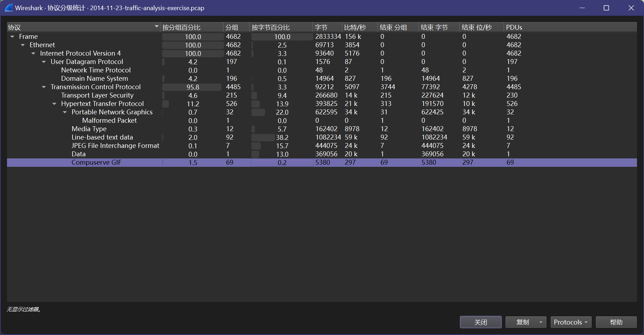Click bytes value 1082234 for Line-based text data

coord(328,137)
